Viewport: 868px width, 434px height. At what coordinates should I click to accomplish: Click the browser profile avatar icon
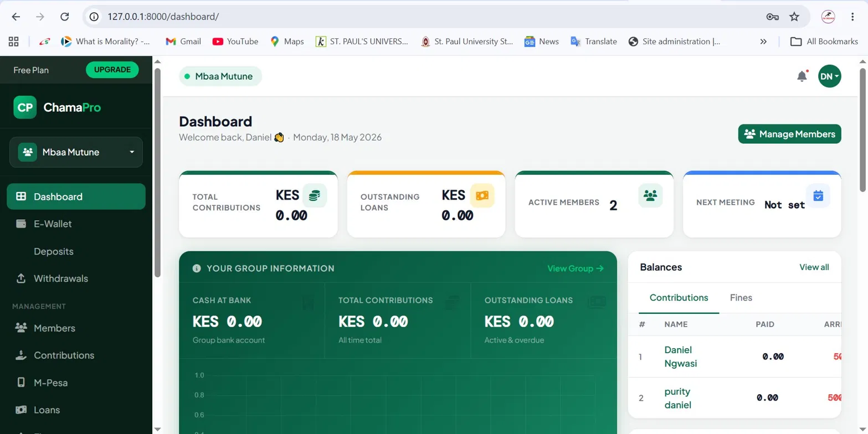(828, 17)
